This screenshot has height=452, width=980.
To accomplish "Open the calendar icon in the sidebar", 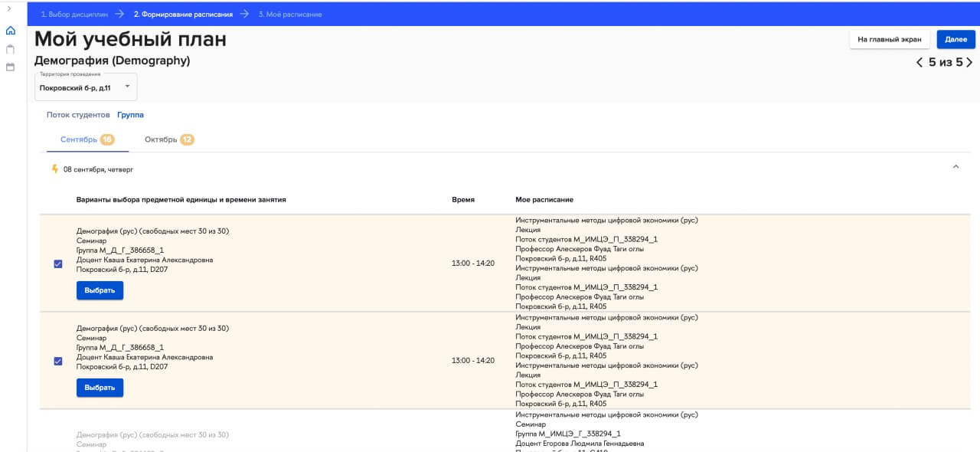I will [x=10, y=67].
